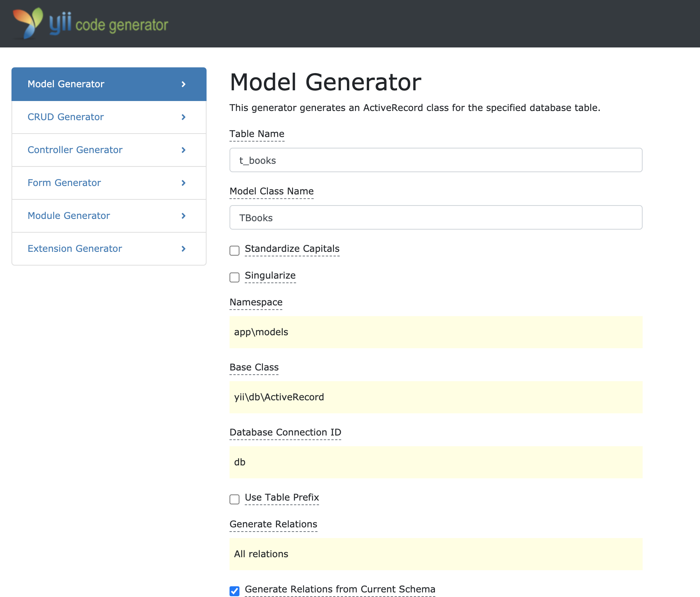
Task: Uncheck Generate Relations from Current Schema
Action: point(234,591)
